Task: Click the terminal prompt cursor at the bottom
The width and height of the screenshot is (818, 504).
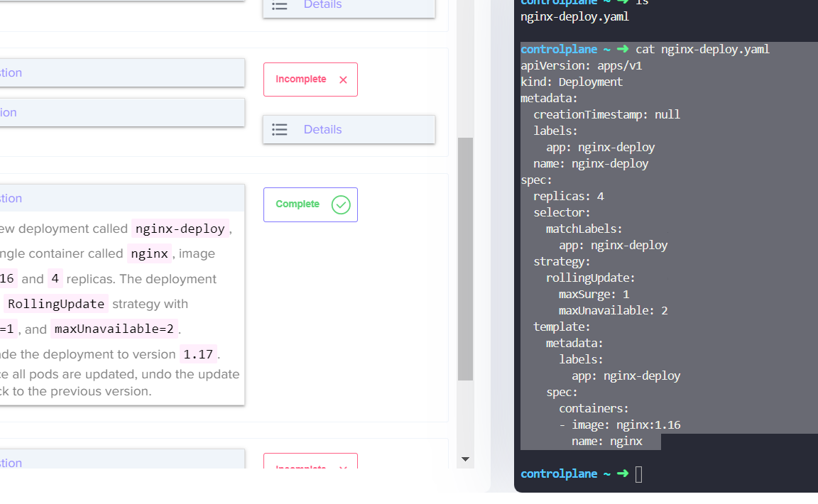Action: (x=639, y=474)
